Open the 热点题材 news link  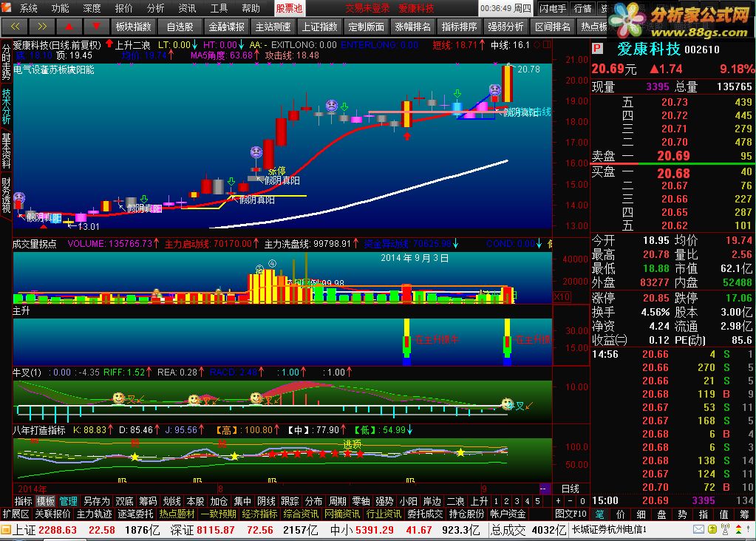(x=177, y=514)
